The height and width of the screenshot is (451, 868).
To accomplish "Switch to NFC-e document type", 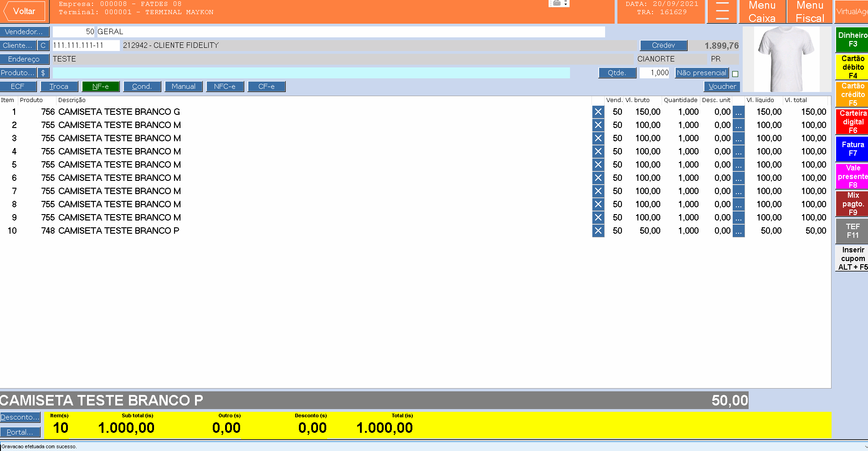I will 225,87.
